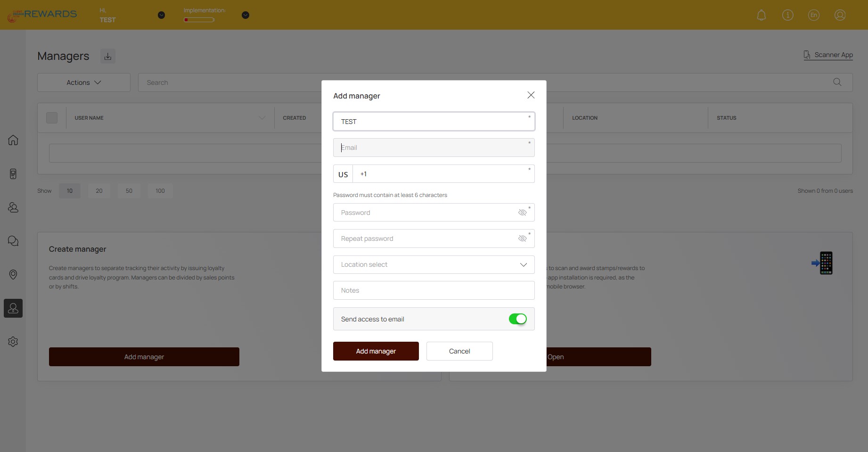The height and width of the screenshot is (452, 868).
Task: Click the name field containing TEST
Action: click(x=434, y=121)
